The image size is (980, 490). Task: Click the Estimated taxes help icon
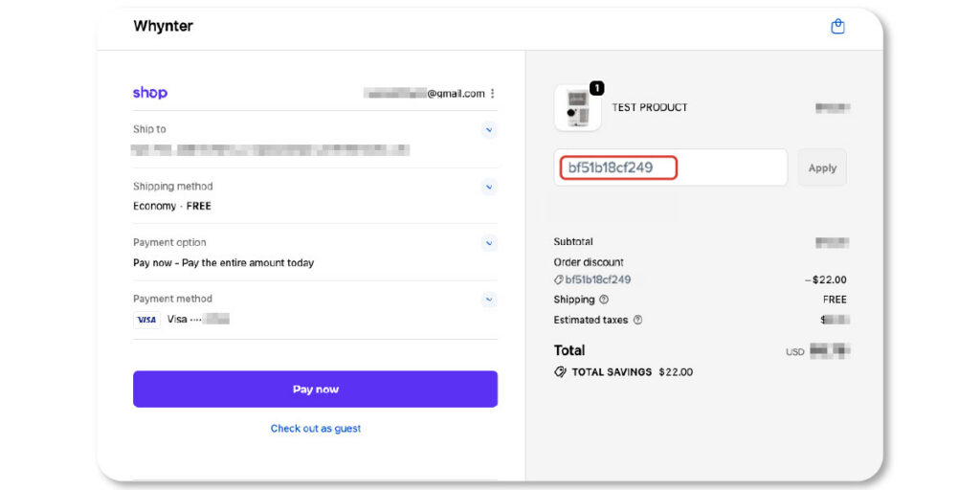point(637,320)
